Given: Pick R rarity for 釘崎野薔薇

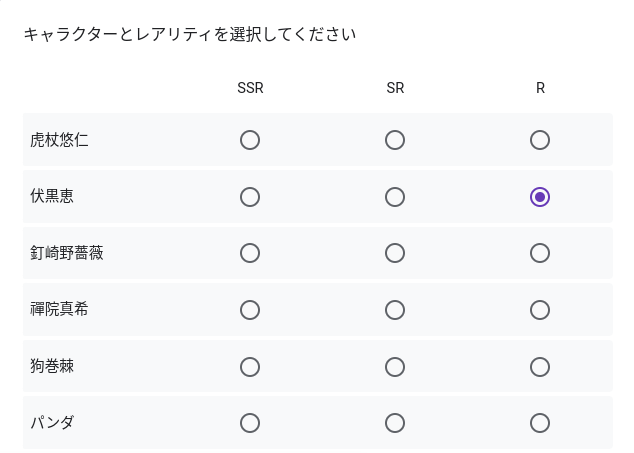Looking at the screenshot, I should (540, 253).
